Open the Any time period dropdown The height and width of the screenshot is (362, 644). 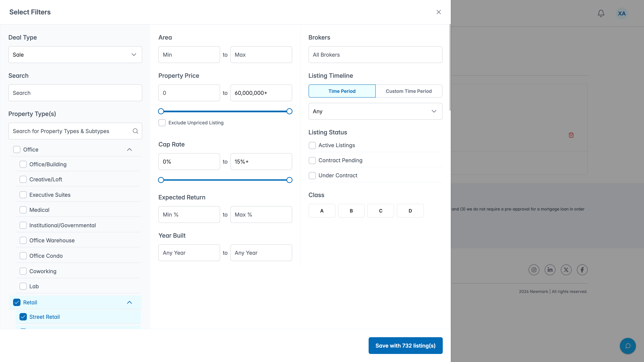(375, 111)
